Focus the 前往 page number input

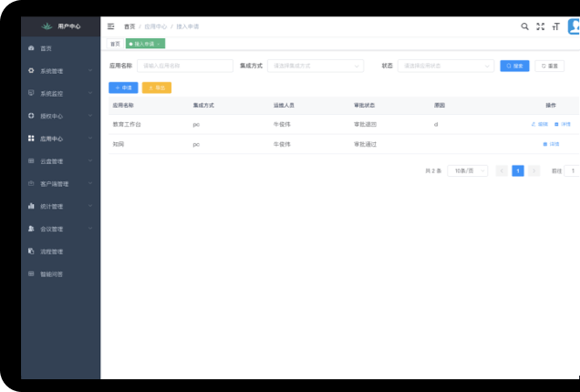pos(572,170)
